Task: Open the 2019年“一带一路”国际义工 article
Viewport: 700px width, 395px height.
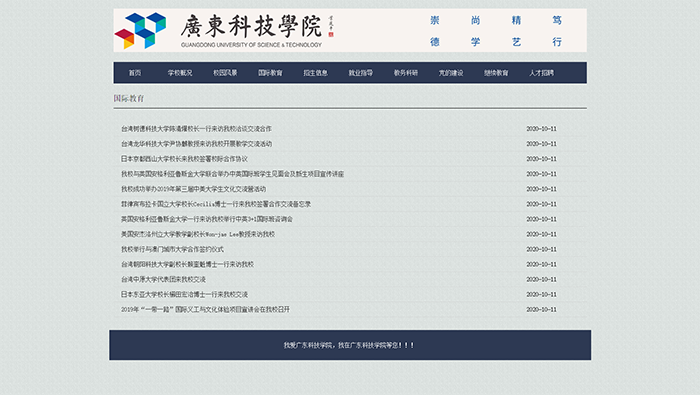Action: [x=205, y=309]
